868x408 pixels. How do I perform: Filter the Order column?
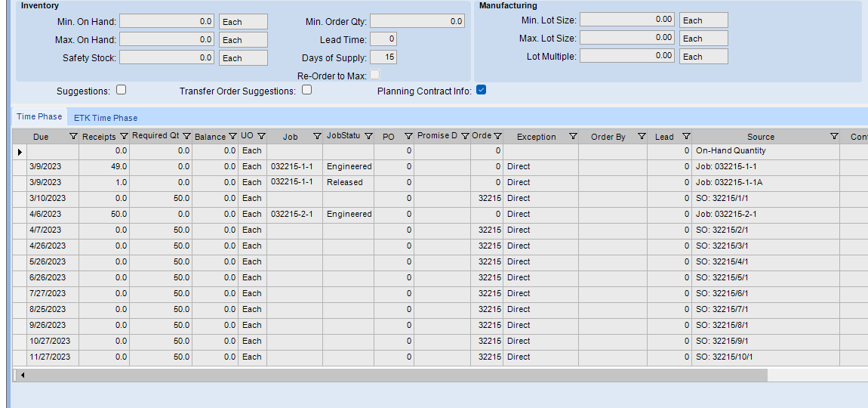497,136
